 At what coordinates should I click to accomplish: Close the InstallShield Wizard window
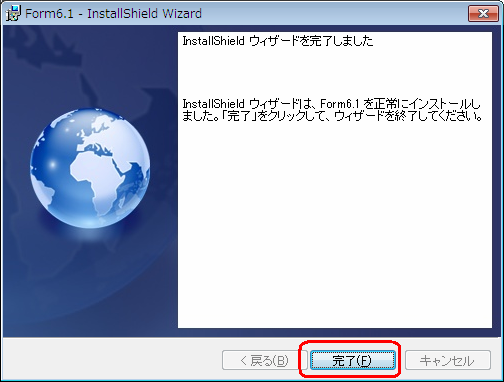pos(483,13)
